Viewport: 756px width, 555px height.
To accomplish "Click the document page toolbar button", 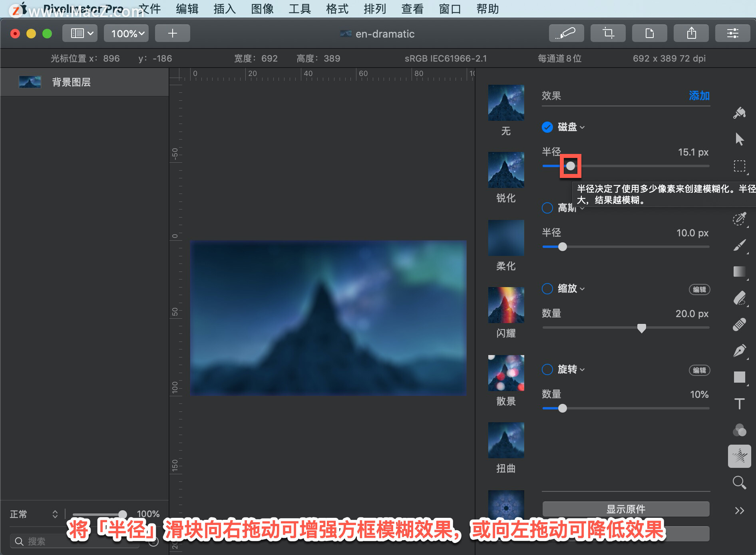I will 649,33.
